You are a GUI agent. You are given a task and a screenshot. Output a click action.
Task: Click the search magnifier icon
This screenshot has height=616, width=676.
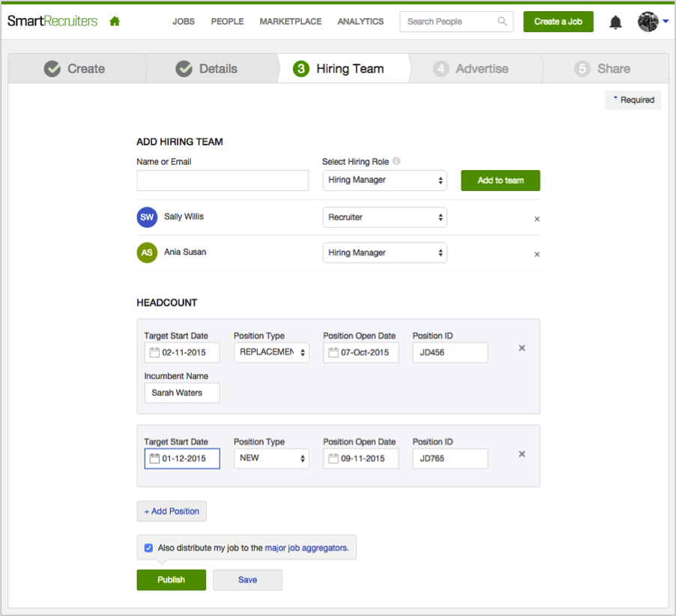[x=502, y=22]
